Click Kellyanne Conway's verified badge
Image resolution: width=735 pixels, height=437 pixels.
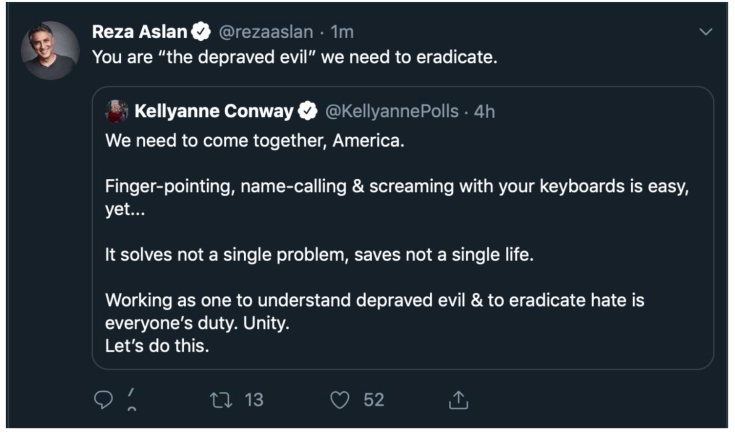[309, 111]
